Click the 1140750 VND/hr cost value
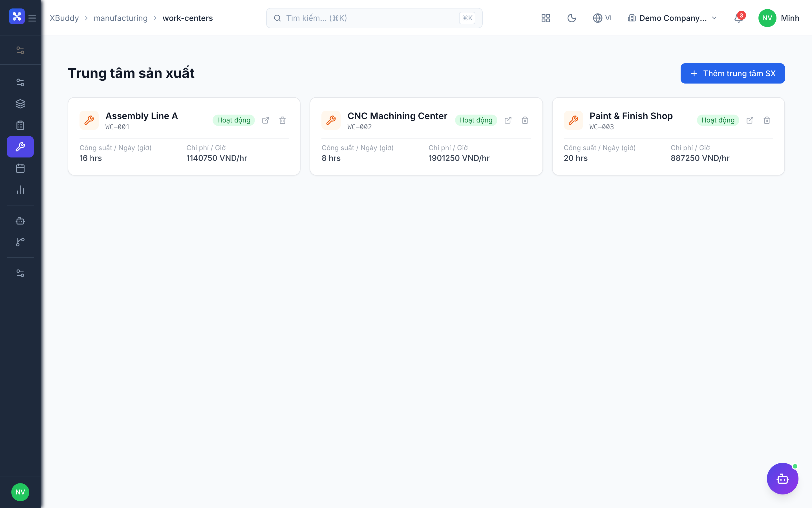 (x=217, y=158)
